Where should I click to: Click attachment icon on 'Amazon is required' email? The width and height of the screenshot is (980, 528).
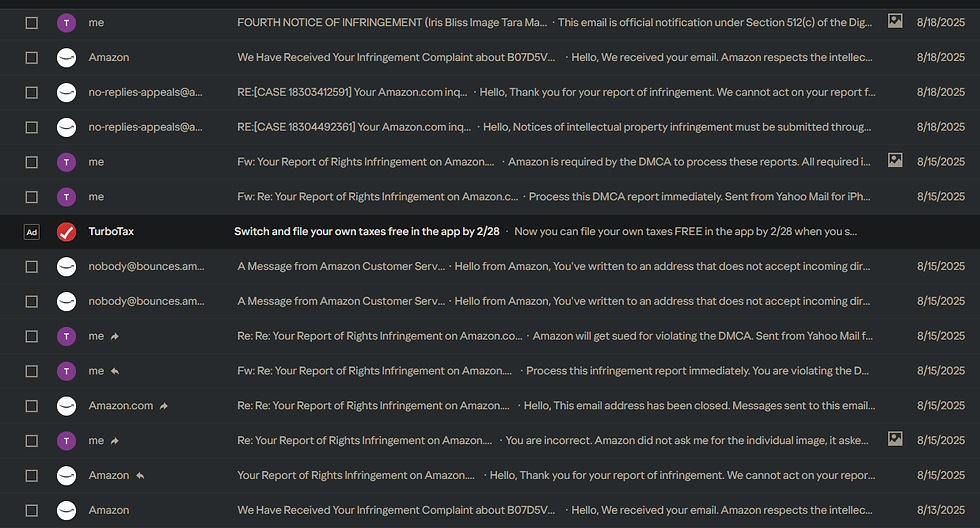click(895, 161)
